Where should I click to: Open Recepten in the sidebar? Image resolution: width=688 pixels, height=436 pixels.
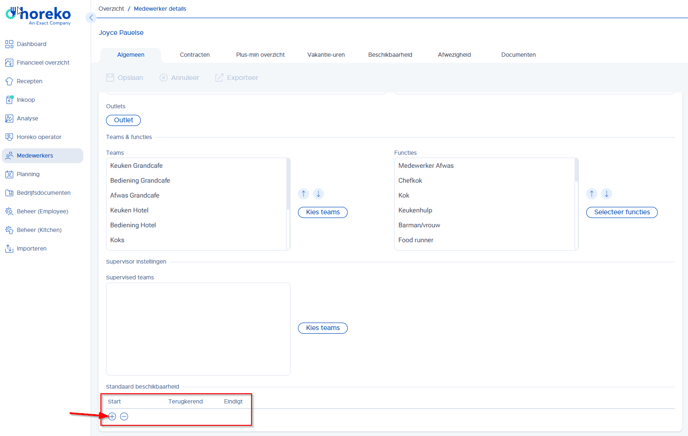click(x=29, y=81)
